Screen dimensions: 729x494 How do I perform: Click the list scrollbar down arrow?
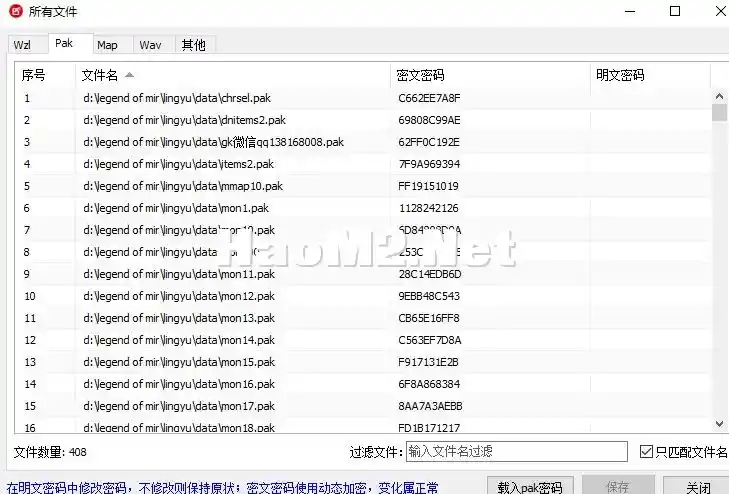click(x=719, y=424)
